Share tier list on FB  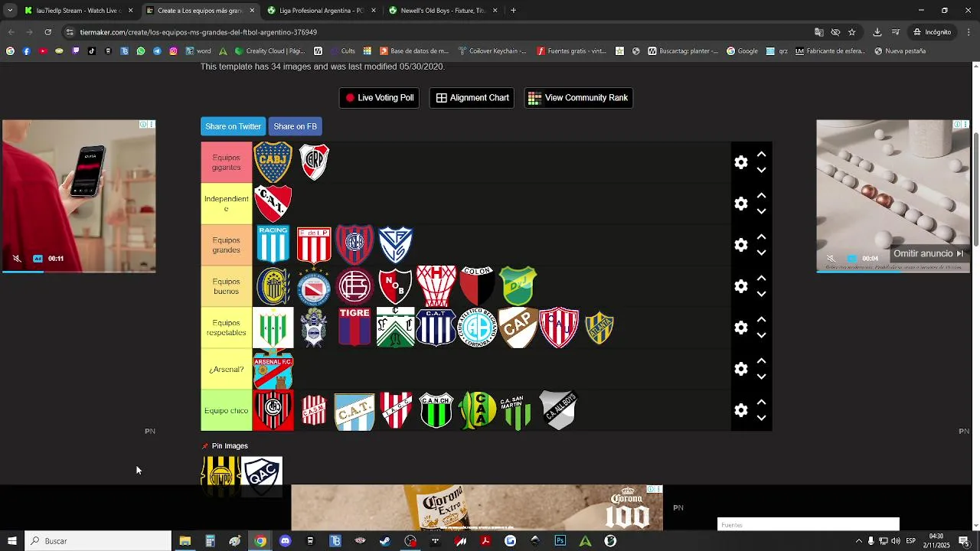(x=295, y=126)
